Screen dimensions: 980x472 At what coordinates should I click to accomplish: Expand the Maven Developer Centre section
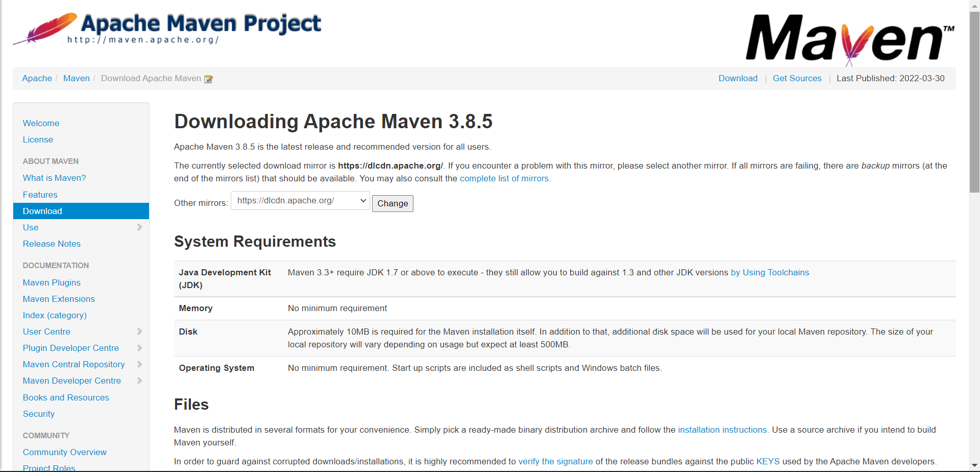tap(140, 381)
